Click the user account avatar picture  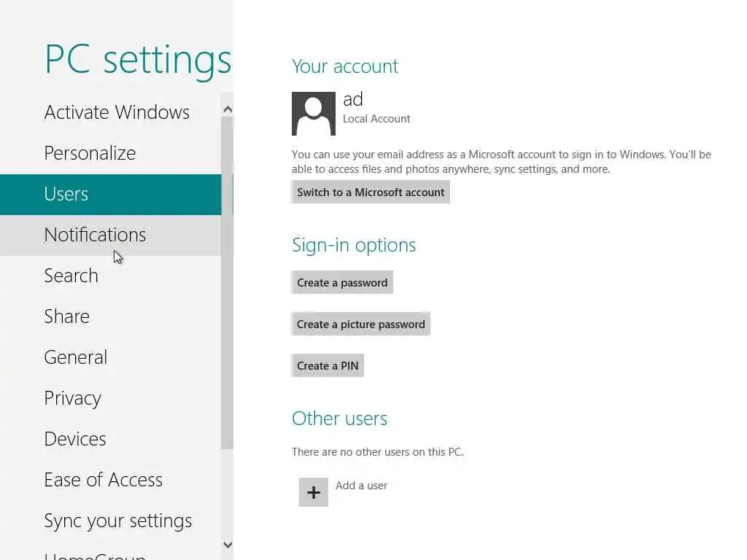[314, 114]
